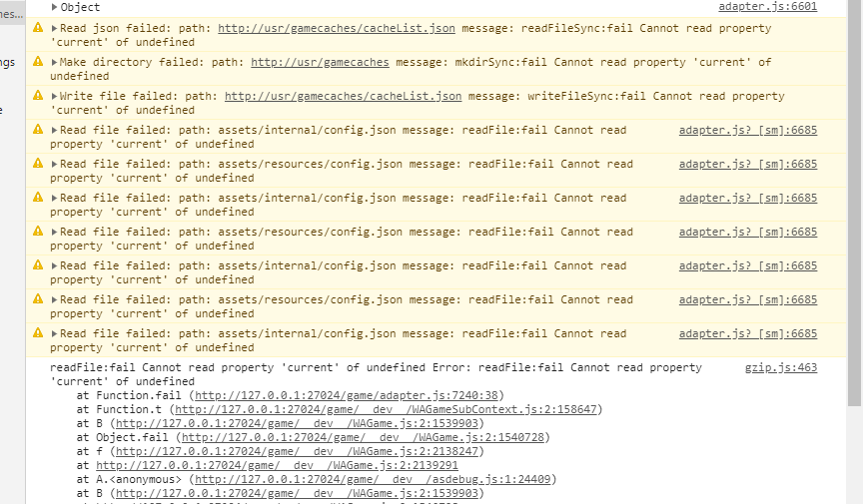The width and height of the screenshot is (863, 504).
Task: Open cacheList.json link in Write file warning
Action: (x=343, y=96)
